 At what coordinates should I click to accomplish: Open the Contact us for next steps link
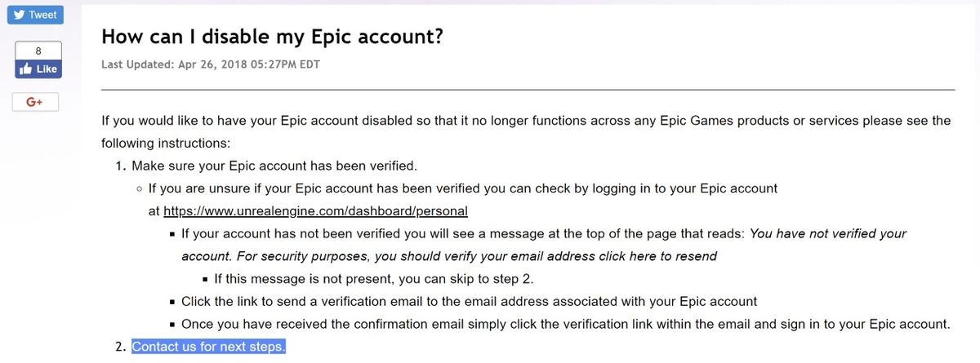point(209,347)
